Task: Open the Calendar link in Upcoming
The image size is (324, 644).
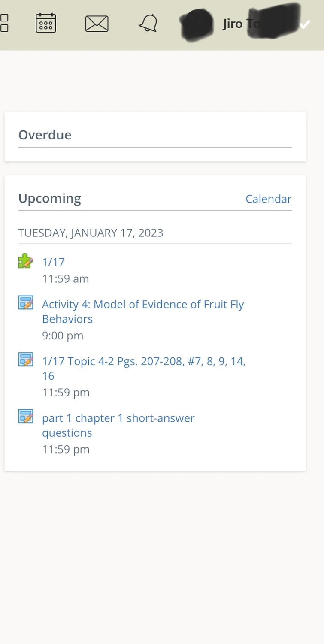Action: (x=268, y=199)
